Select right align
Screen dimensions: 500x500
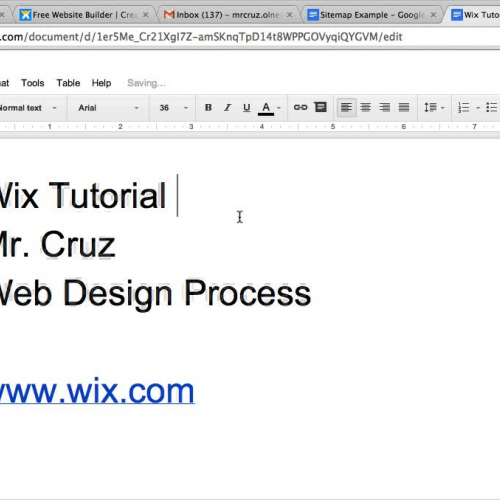[385, 107]
